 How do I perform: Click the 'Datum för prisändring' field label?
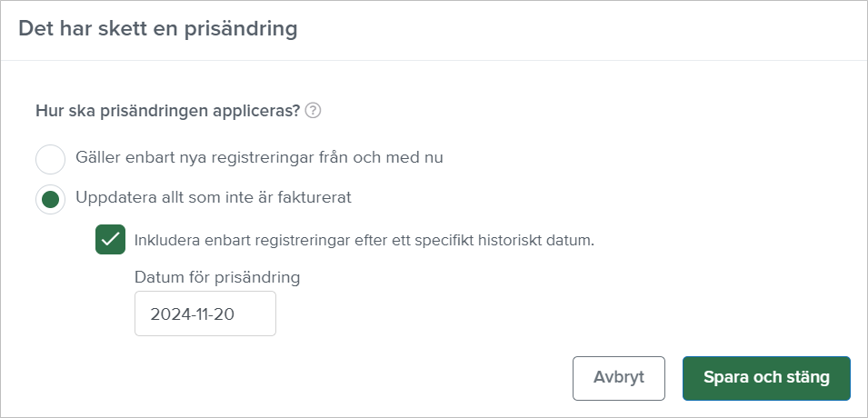217,277
